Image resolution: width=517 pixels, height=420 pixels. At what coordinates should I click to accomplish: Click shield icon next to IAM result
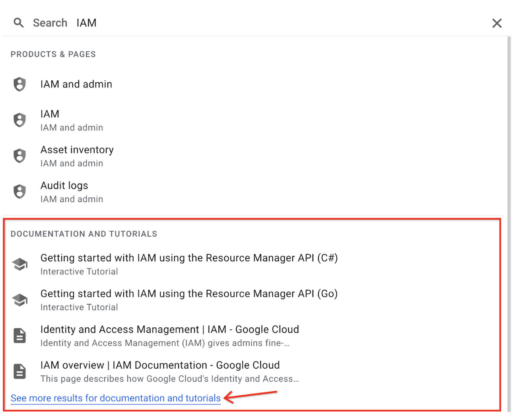point(19,120)
